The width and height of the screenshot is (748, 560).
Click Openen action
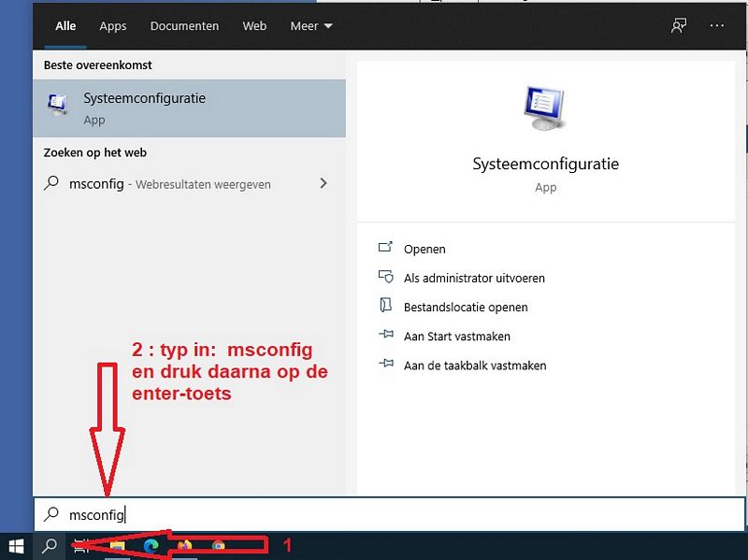(424, 249)
